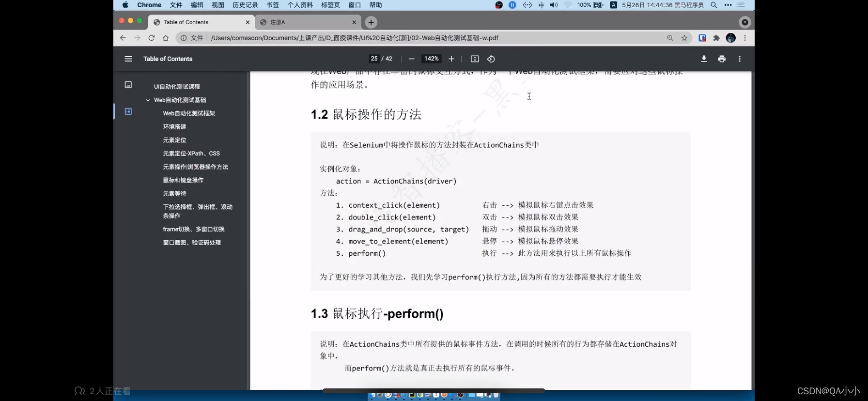This screenshot has height=401, width=868.
Task: Click text context_click(element)
Action: click(394, 205)
